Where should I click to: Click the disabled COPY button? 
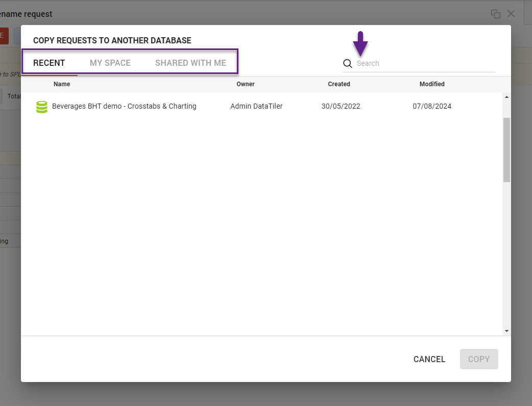tap(478, 359)
